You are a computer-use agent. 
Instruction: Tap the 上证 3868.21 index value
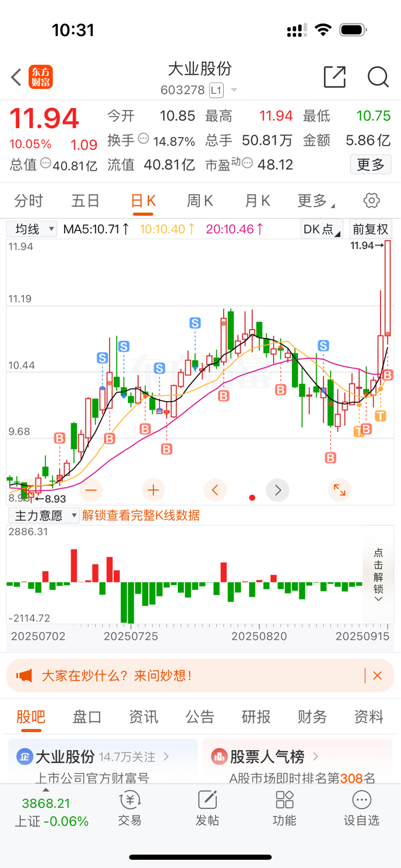(x=46, y=803)
